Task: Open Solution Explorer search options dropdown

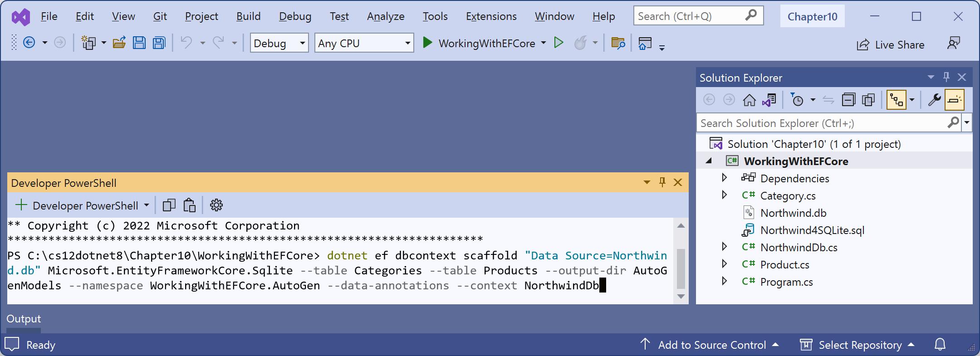Action: [x=967, y=122]
